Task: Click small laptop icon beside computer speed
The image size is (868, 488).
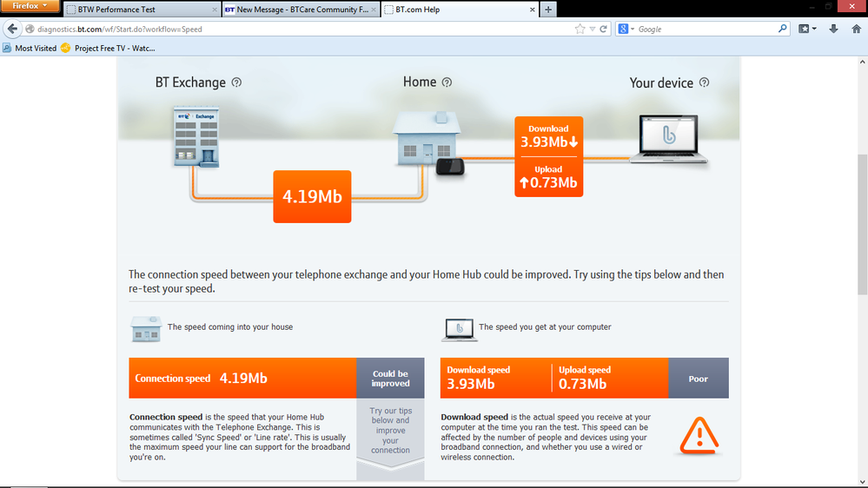Action: 459,329
